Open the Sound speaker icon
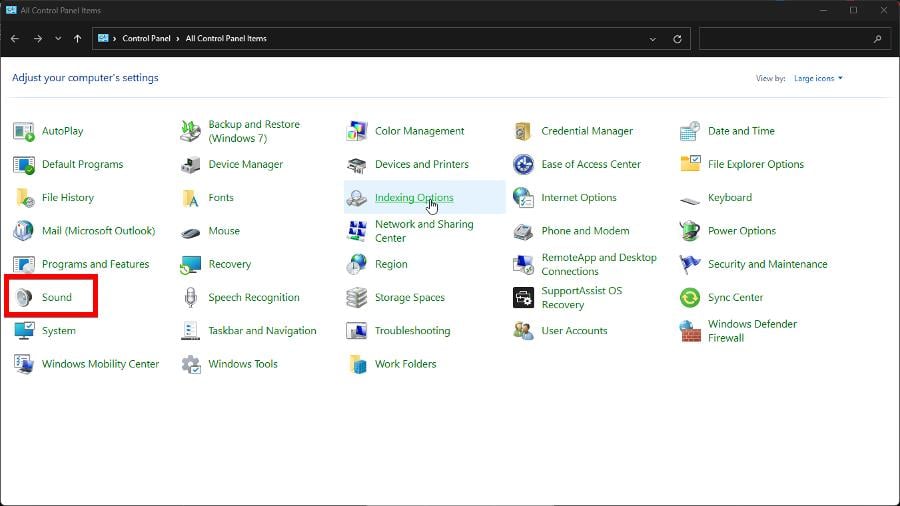Image resolution: width=900 pixels, height=506 pixels. [24, 298]
